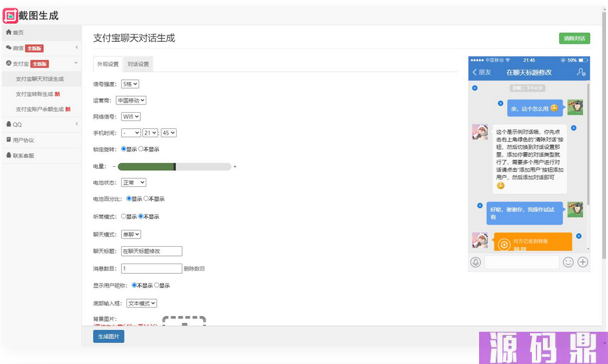Select 电池百分比 显示 radio
608x364 pixels.
point(129,198)
